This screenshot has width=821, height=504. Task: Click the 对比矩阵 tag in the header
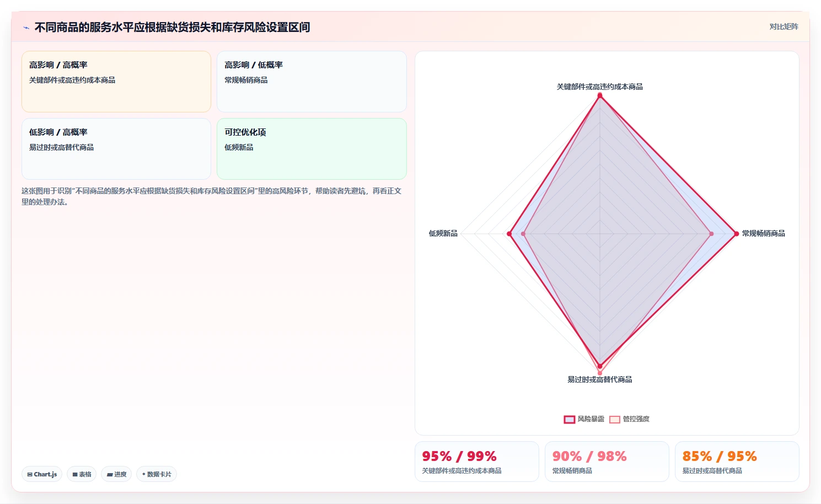[784, 26]
